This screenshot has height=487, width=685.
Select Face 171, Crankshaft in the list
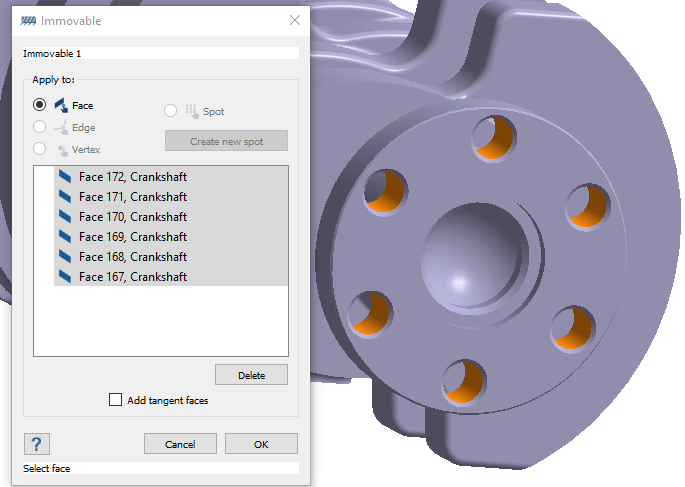(171, 197)
